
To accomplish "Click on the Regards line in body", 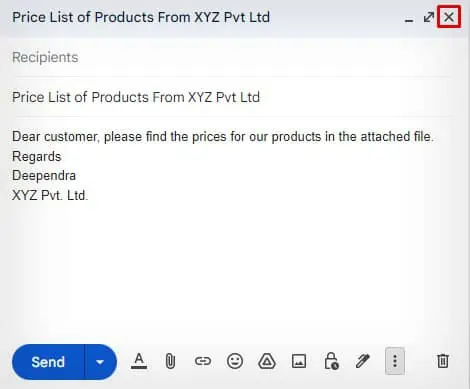I will (37, 157).
